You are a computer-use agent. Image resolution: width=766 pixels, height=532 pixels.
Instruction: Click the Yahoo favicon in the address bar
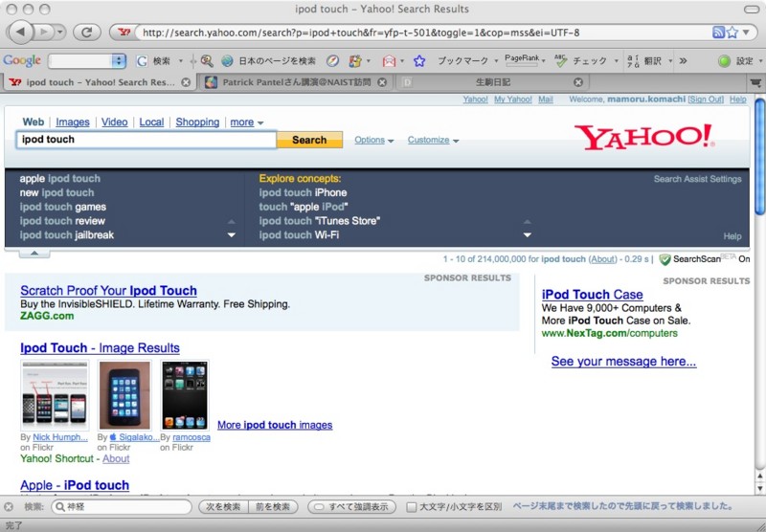[124, 33]
